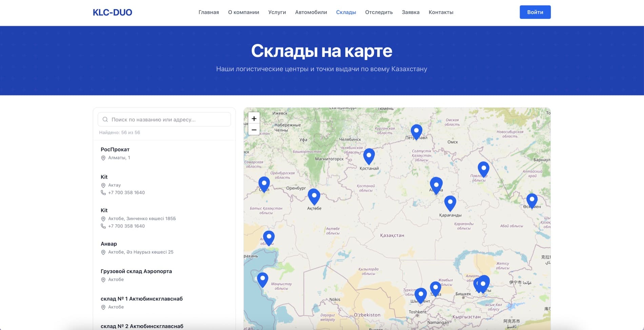Select the Петропавл map marker
This screenshot has height=330, width=644.
point(417,132)
